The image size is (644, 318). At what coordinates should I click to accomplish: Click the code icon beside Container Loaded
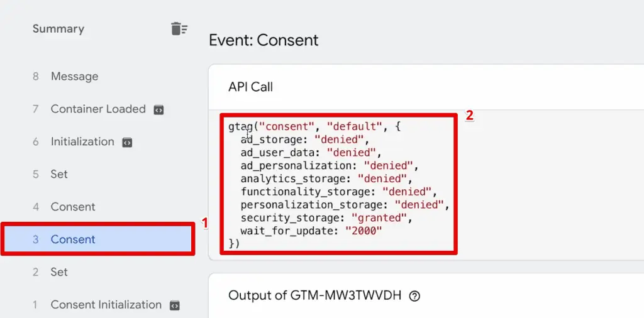158,109
